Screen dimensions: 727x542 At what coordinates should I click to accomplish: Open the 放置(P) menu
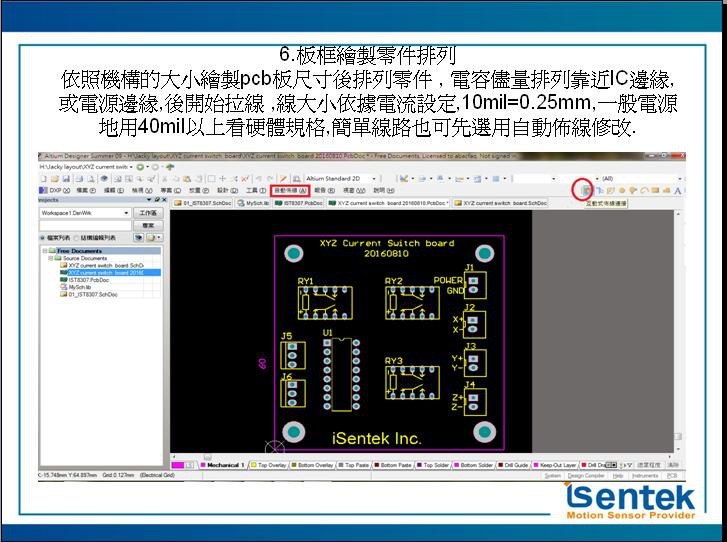199,190
